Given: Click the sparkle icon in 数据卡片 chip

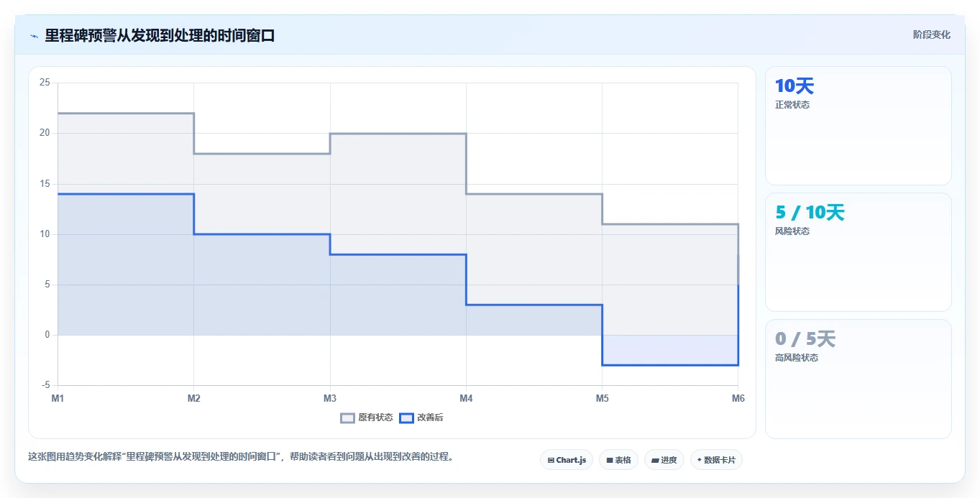Looking at the screenshot, I should point(700,460).
